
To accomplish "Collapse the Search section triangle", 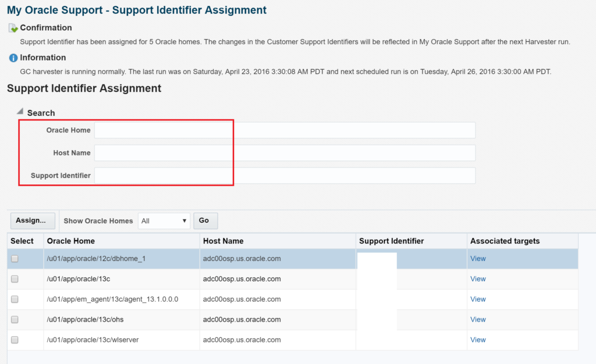I will pyautogui.click(x=20, y=112).
